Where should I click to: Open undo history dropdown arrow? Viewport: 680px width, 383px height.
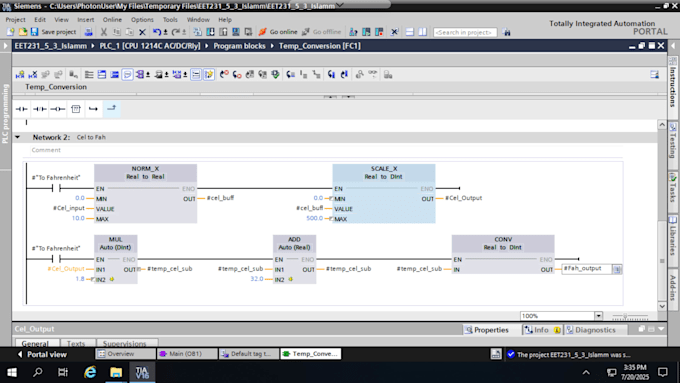166,32
